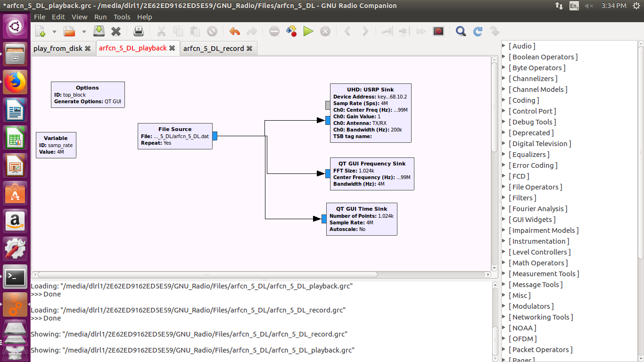
Task: Rotate block clockwise arrow
Action: [365, 32]
